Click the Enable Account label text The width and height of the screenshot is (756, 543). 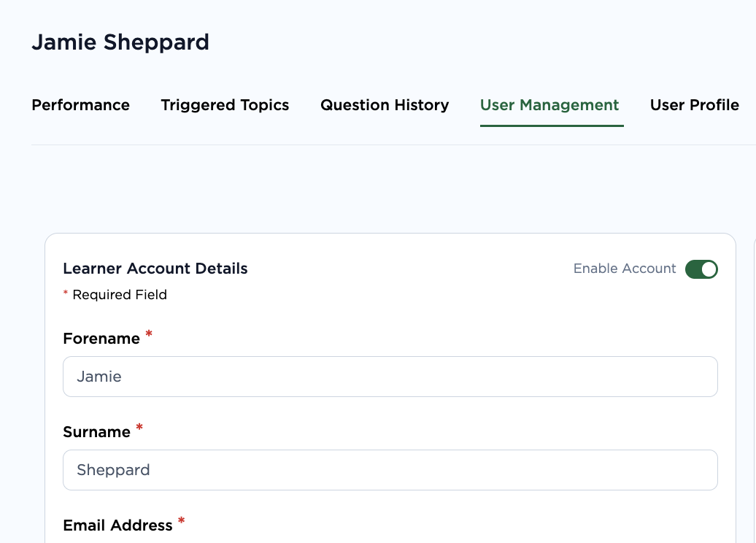pos(625,269)
